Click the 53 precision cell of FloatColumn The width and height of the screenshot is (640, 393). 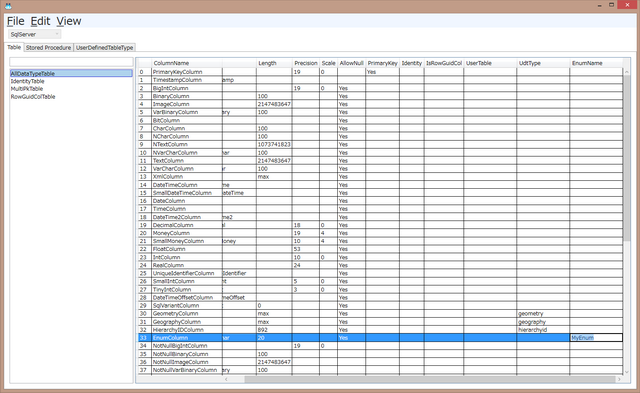point(306,249)
